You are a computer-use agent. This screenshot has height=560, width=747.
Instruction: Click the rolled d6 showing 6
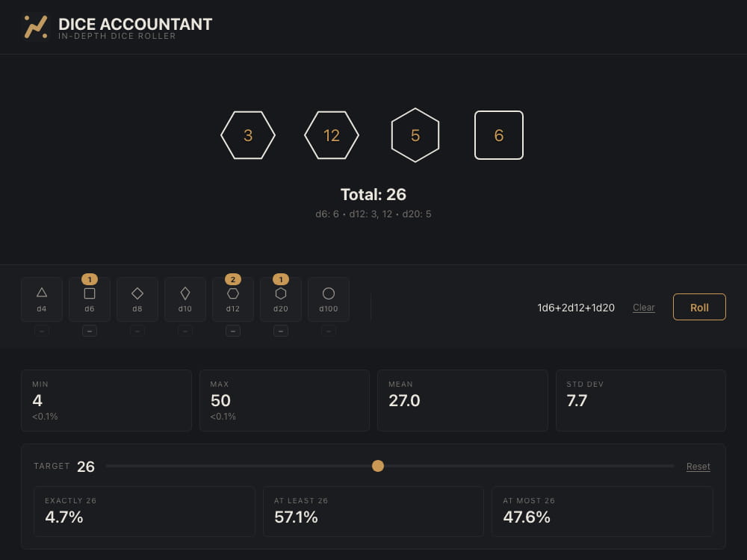[499, 135]
